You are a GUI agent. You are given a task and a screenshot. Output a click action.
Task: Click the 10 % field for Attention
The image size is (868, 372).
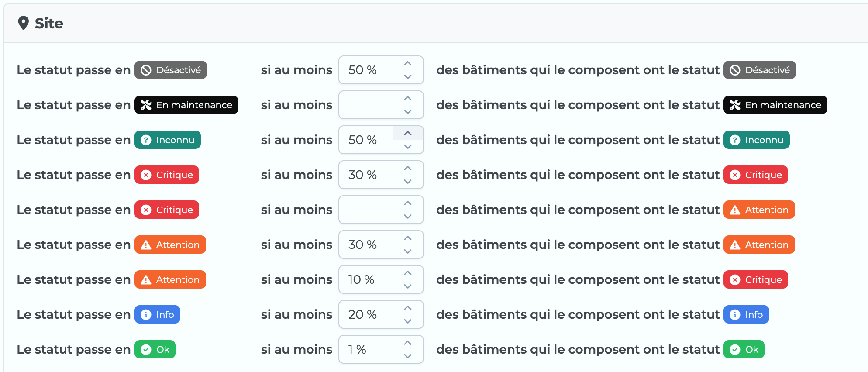[381, 279]
